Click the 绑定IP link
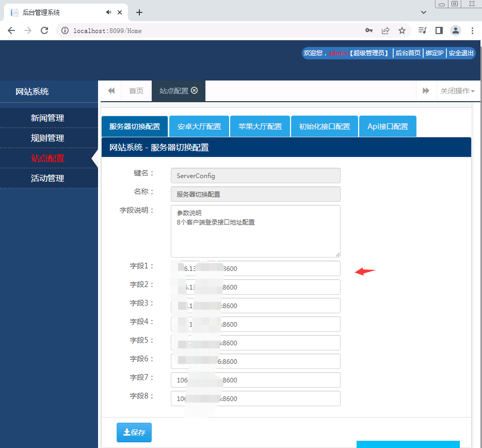The width and height of the screenshot is (482, 448). [435, 53]
